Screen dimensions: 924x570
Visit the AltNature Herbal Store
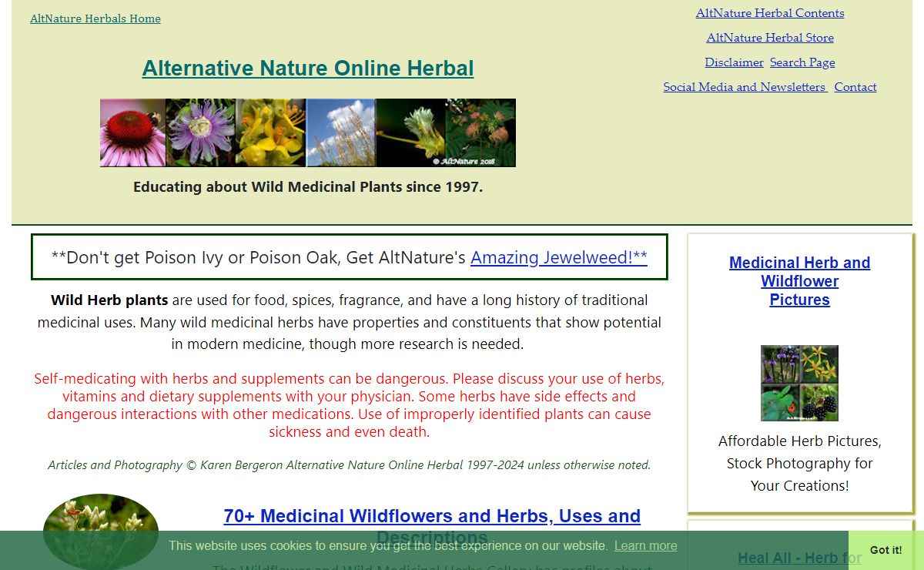click(x=770, y=38)
